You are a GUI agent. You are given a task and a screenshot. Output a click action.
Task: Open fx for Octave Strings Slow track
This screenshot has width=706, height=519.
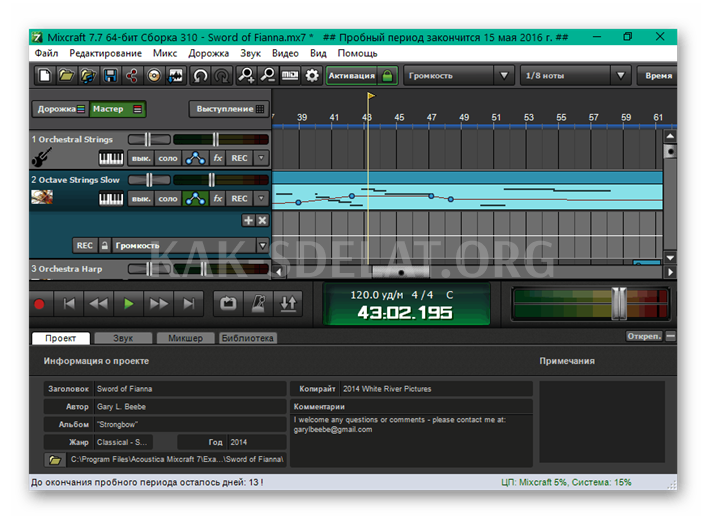pyautogui.click(x=218, y=199)
